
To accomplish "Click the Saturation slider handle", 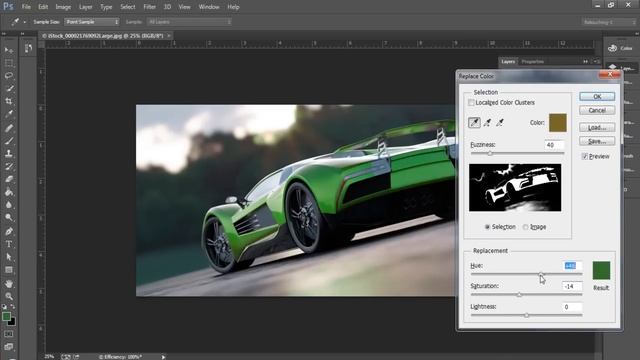I will pyautogui.click(x=519, y=294).
